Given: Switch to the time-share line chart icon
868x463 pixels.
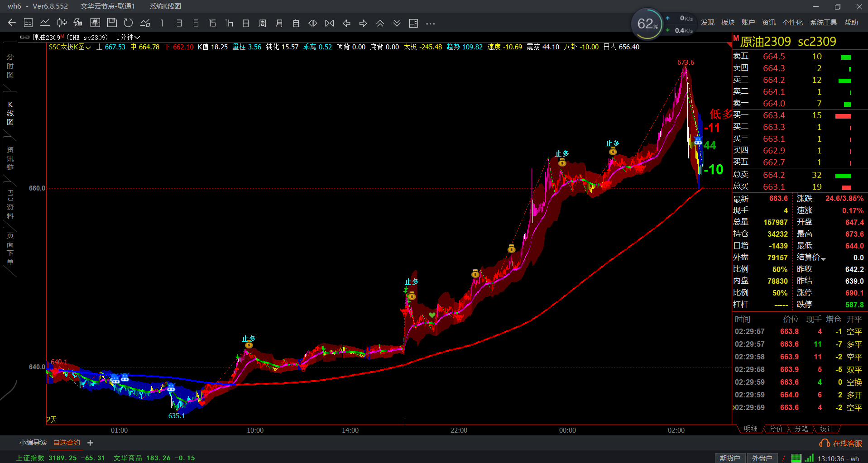Looking at the screenshot, I should click(45, 23).
